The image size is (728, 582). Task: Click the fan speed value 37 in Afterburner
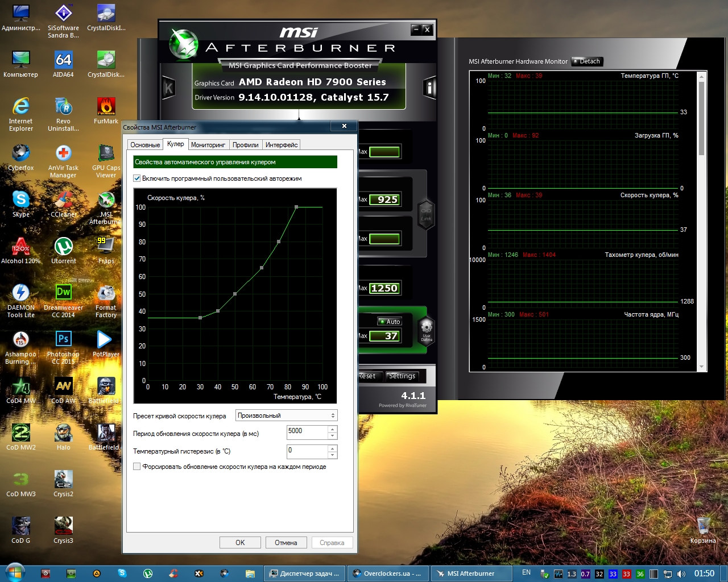[x=385, y=336]
